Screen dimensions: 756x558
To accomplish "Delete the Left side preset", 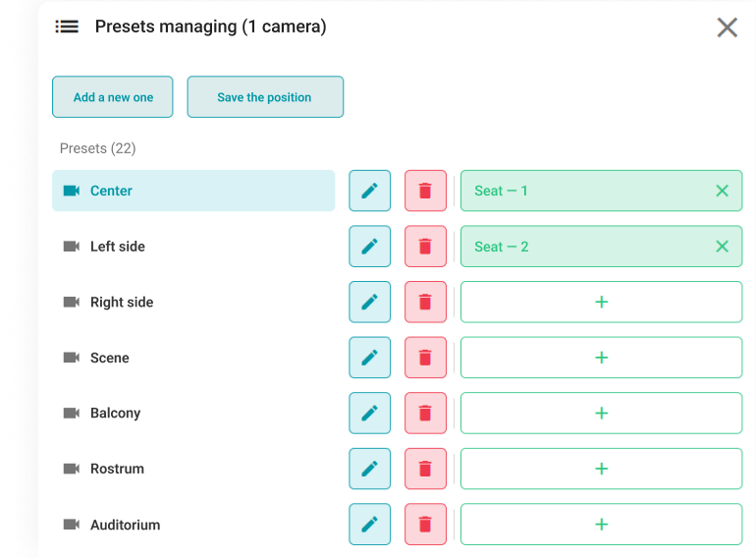I will [x=425, y=247].
